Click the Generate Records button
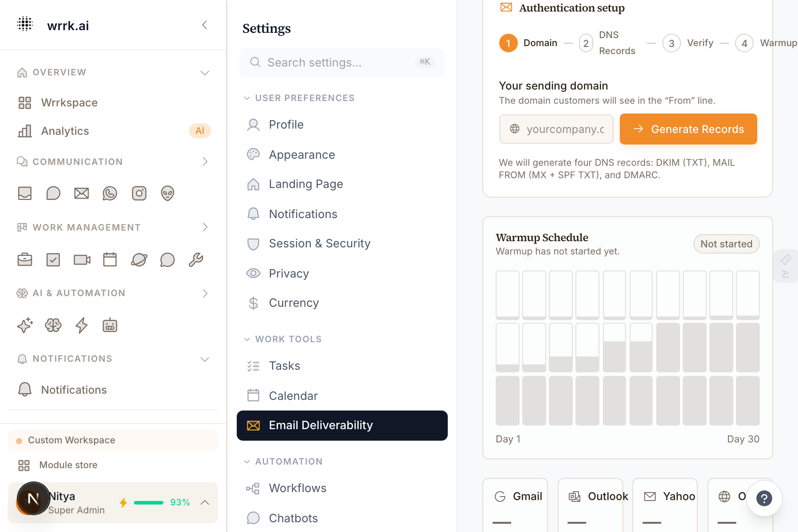 (688, 129)
